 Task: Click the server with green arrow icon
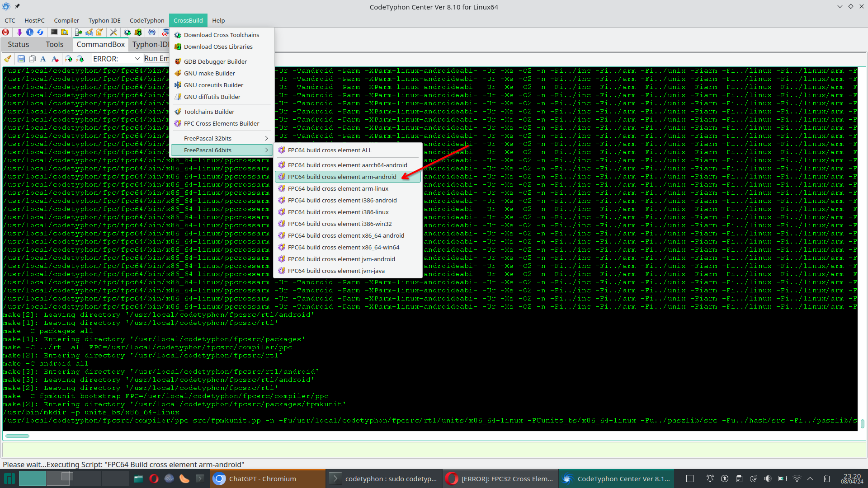(x=79, y=32)
